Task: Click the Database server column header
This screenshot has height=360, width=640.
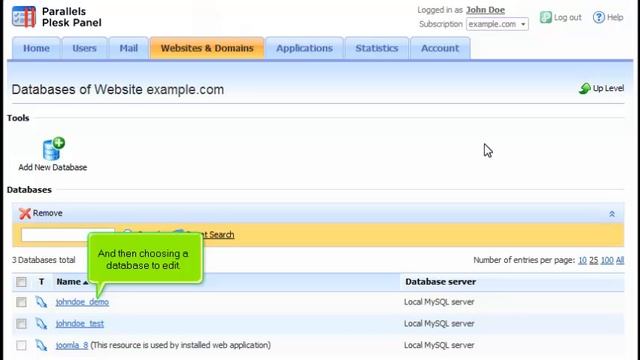Action: point(440,282)
